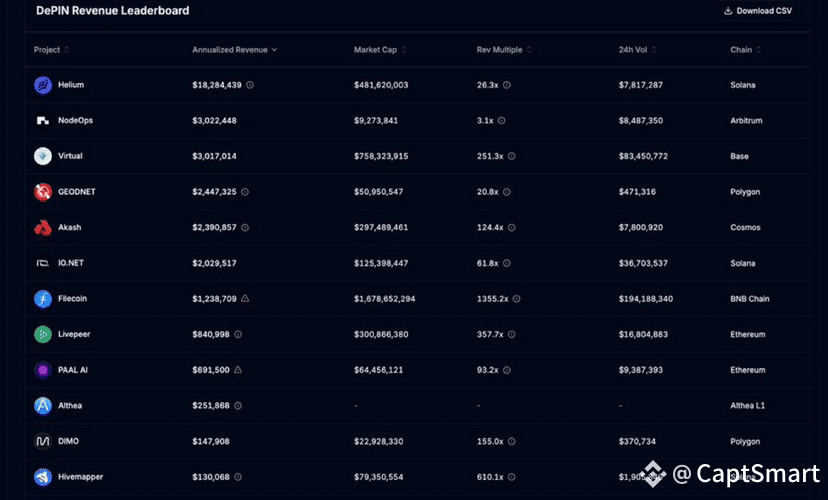Open the NodeOps project name

[76, 120]
